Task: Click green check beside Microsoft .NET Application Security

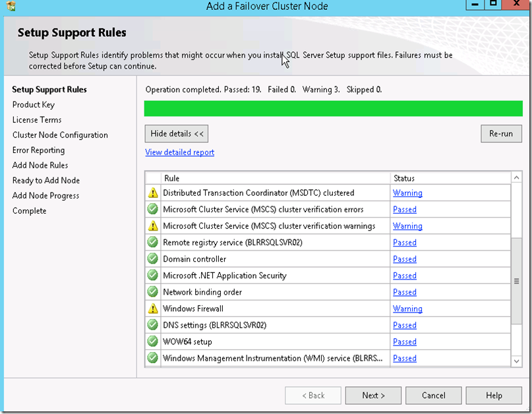Action: (x=153, y=275)
